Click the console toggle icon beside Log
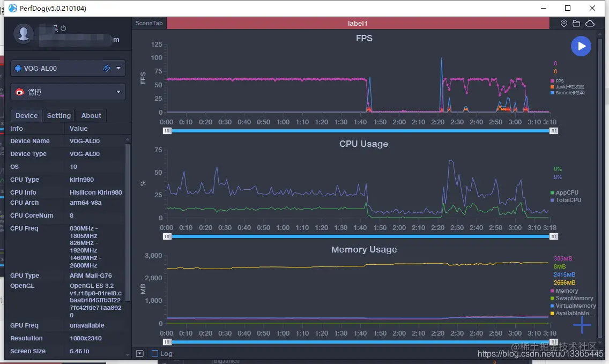This screenshot has height=364, width=609. click(x=140, y=353)
